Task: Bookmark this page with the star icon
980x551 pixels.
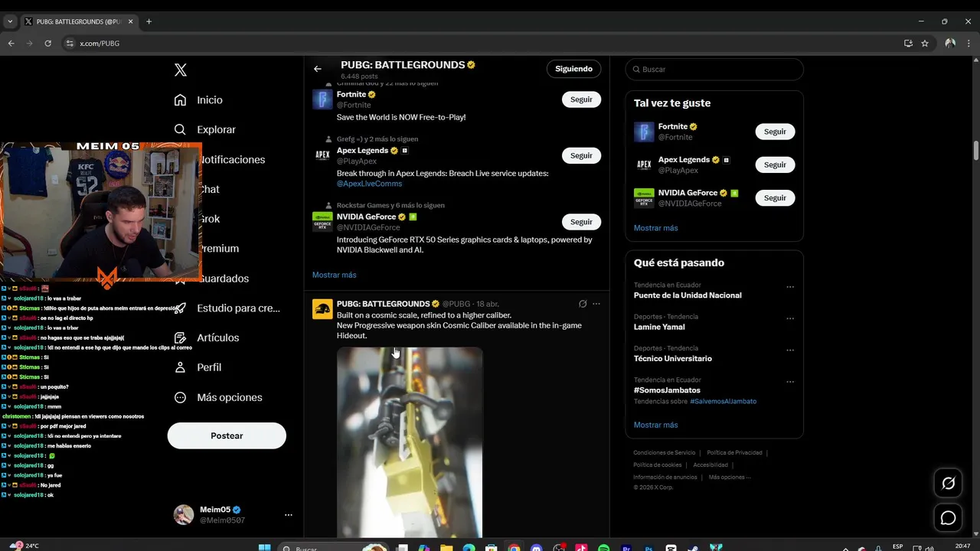Action: [x=925, y=44]
